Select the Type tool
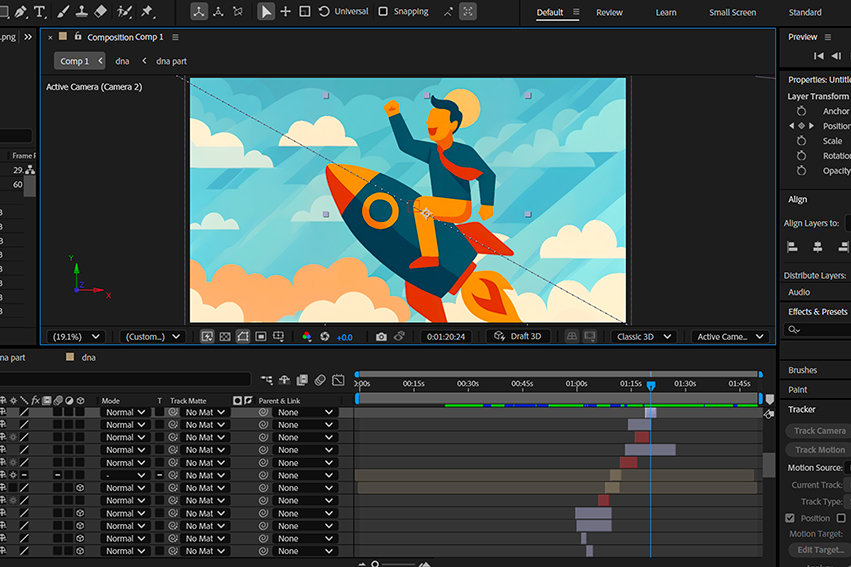 click(x=40, y=12)
